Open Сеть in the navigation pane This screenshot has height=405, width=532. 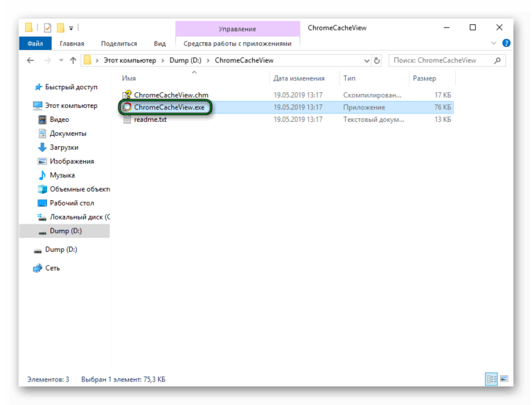click(x=53, y=269)
